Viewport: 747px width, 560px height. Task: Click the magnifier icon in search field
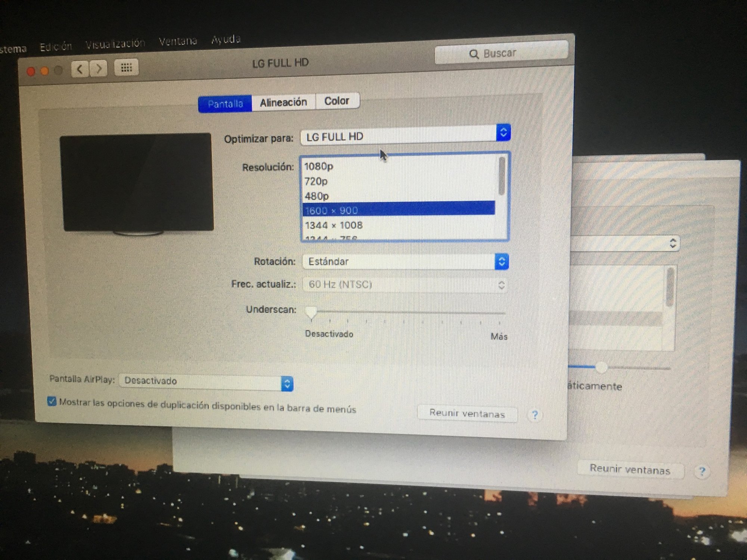(x=474, y=54)
